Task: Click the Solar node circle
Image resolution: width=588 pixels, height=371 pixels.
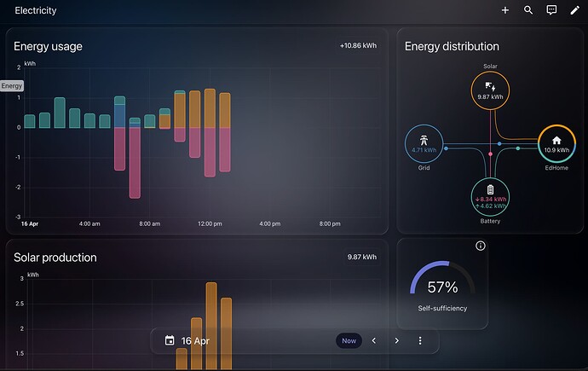Action: click(x=490, y=90)
